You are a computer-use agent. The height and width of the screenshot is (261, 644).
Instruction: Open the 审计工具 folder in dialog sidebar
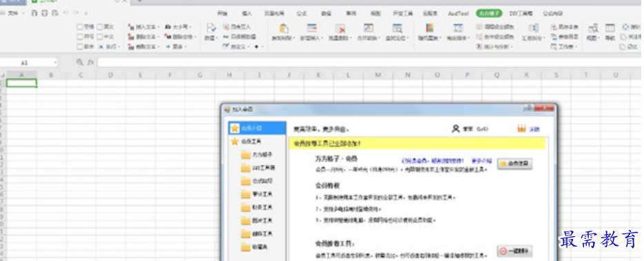click(x=257, y=194)
